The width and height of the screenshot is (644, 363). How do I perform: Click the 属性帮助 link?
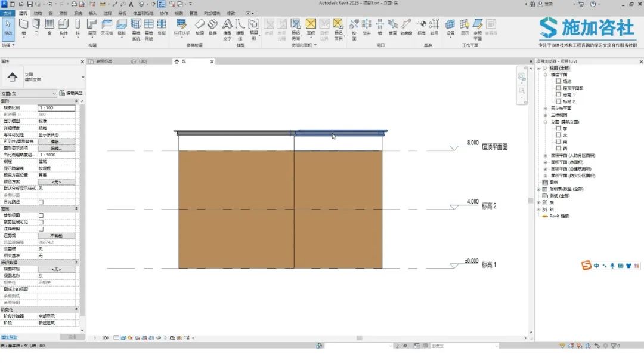pos(9,337)
